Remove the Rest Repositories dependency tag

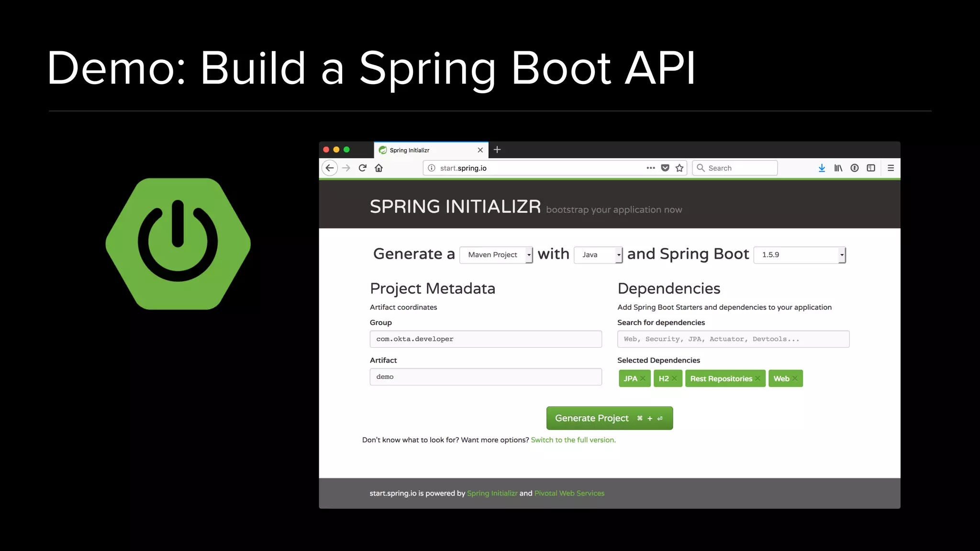point(758,378)
